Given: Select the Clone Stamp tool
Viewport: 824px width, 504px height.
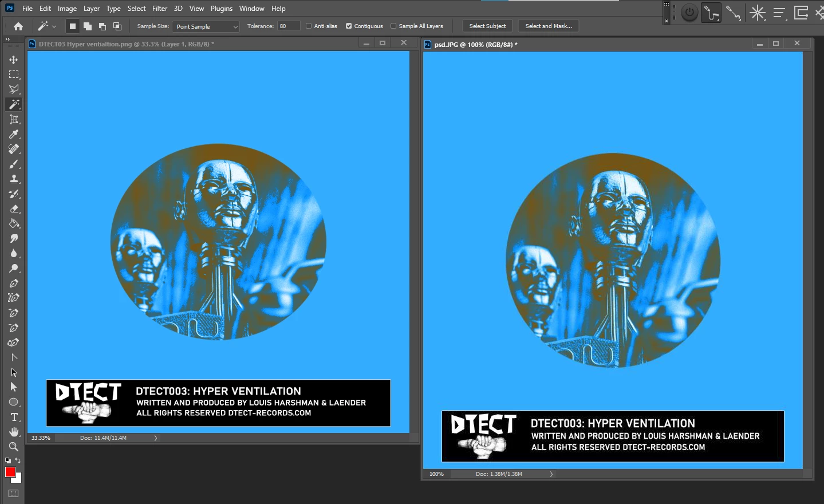Looking at the screenshot, I should [x=14, y=179].
